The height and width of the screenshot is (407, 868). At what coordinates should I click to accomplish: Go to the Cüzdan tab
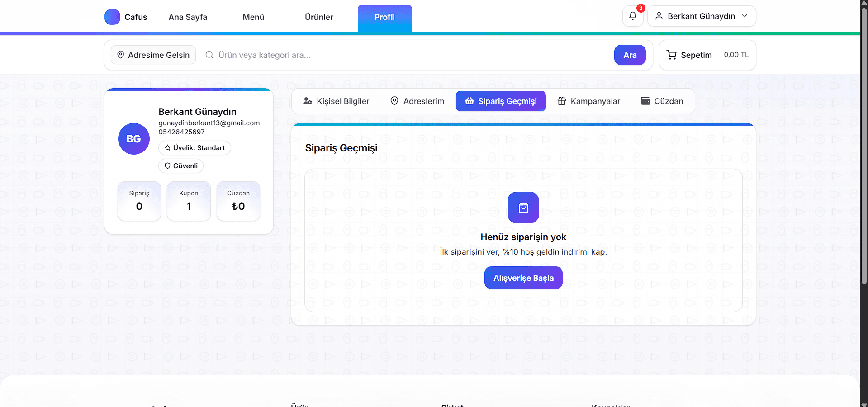click(x=662, y=101)
